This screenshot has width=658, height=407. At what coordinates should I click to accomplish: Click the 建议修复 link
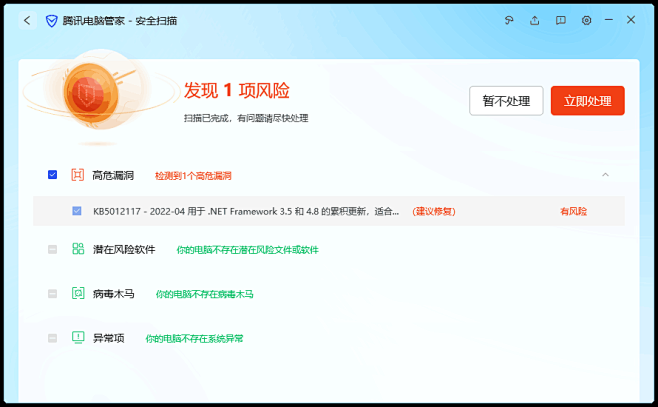pos(433,211)
